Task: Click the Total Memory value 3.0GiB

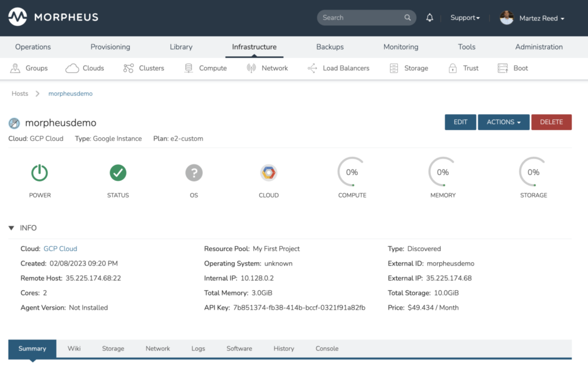Action: pyautogui.click(x=262, y=293)
